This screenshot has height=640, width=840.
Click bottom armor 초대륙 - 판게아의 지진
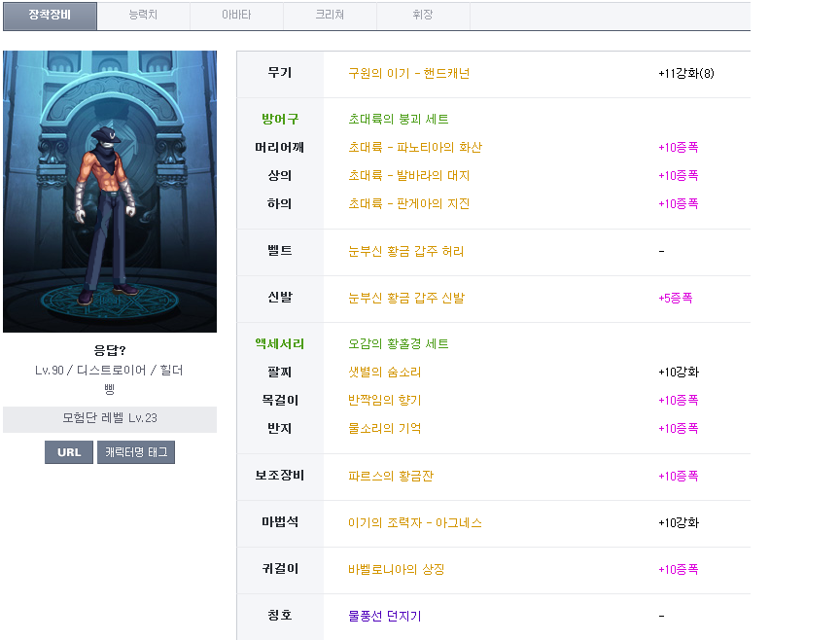coord(408,204)
